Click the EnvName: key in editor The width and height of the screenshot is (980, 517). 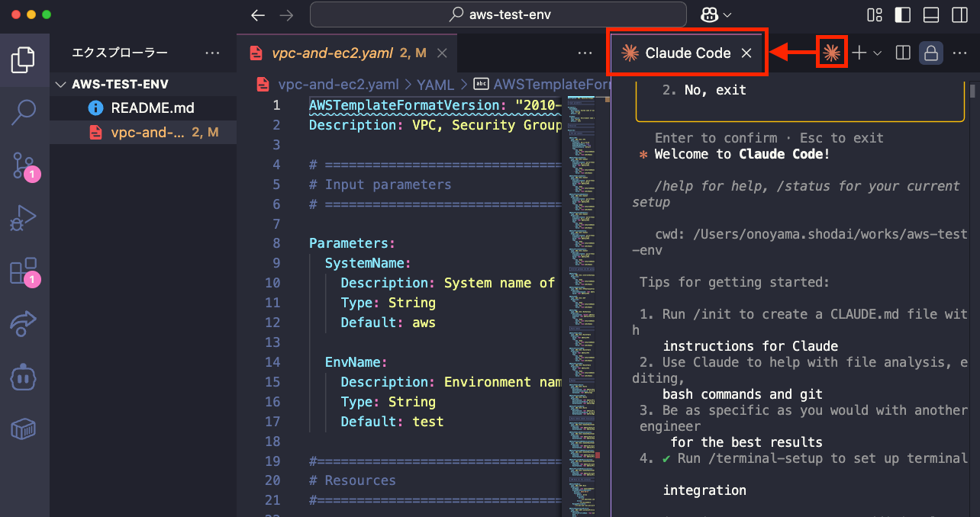(356, 362)
